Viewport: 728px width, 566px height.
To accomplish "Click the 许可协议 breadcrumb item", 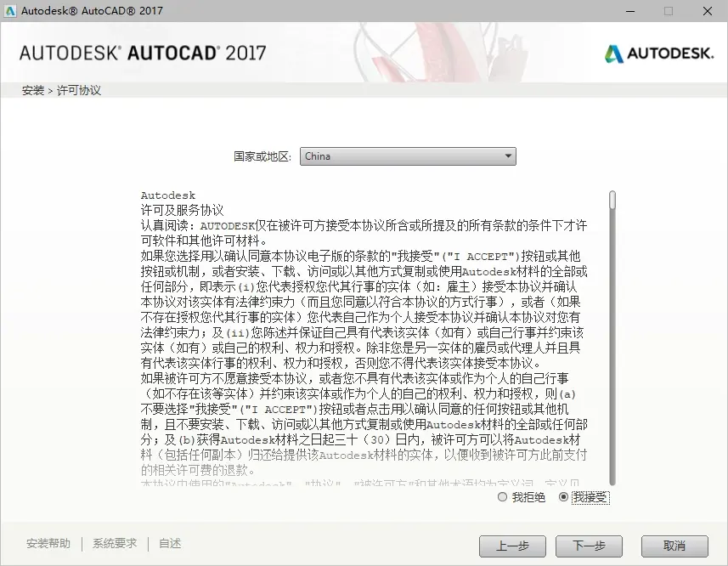I will [x=79, y=90].
